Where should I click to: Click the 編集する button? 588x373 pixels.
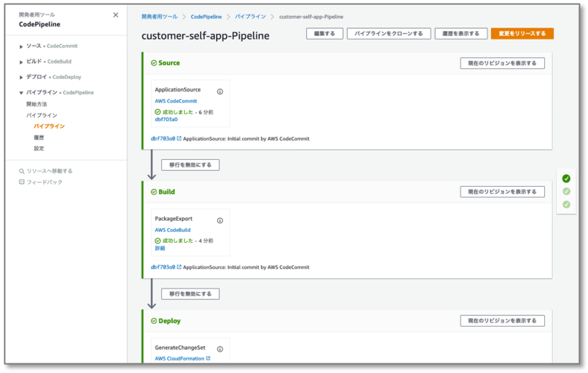click(x=324, y=33)
